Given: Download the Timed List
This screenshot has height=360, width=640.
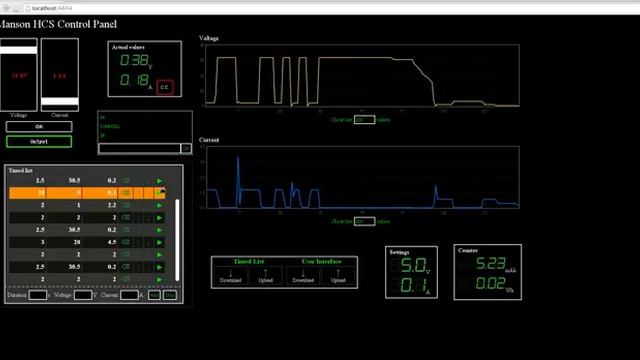Looking at the screenshot, I should (231, 276).
